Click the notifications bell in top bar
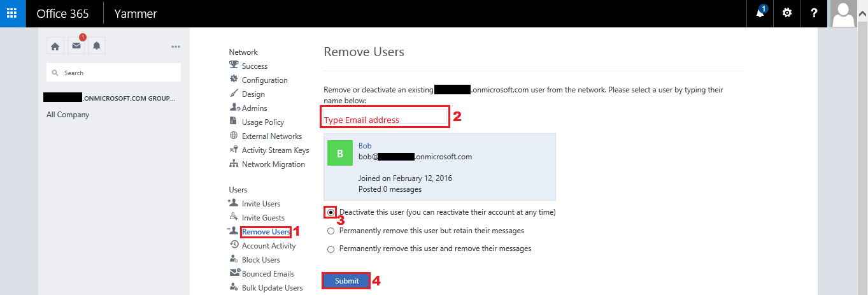 tap(760, 13)
